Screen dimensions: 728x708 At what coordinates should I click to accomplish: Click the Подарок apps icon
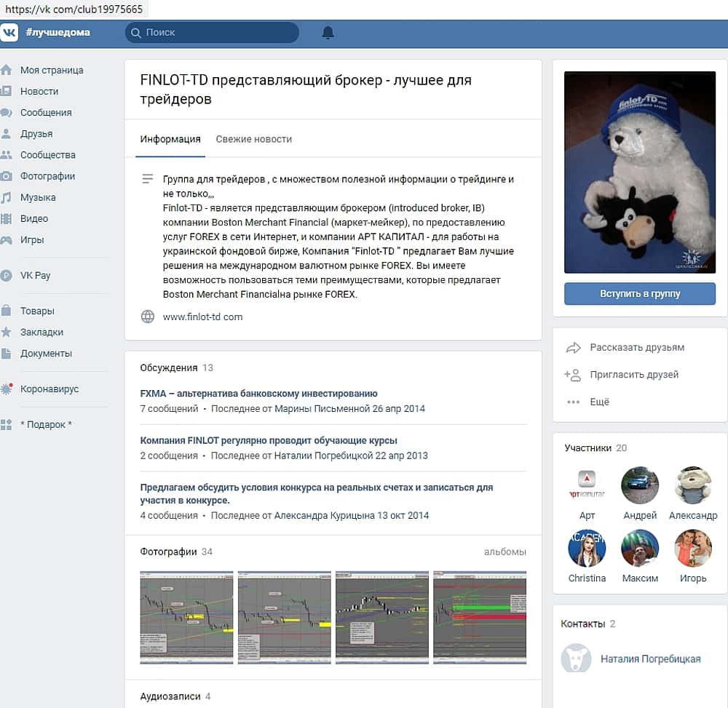pyautogui.click(x=6, y=424)
